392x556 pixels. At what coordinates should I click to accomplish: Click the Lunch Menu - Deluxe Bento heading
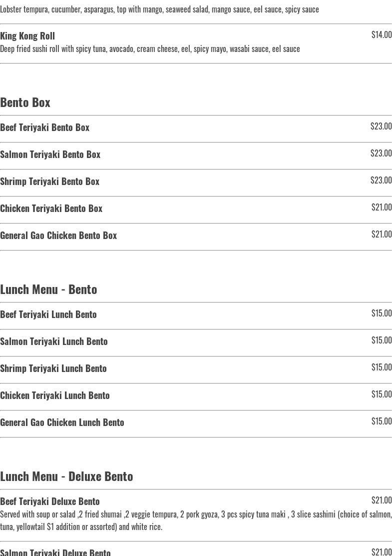click(x=66, y=476)
